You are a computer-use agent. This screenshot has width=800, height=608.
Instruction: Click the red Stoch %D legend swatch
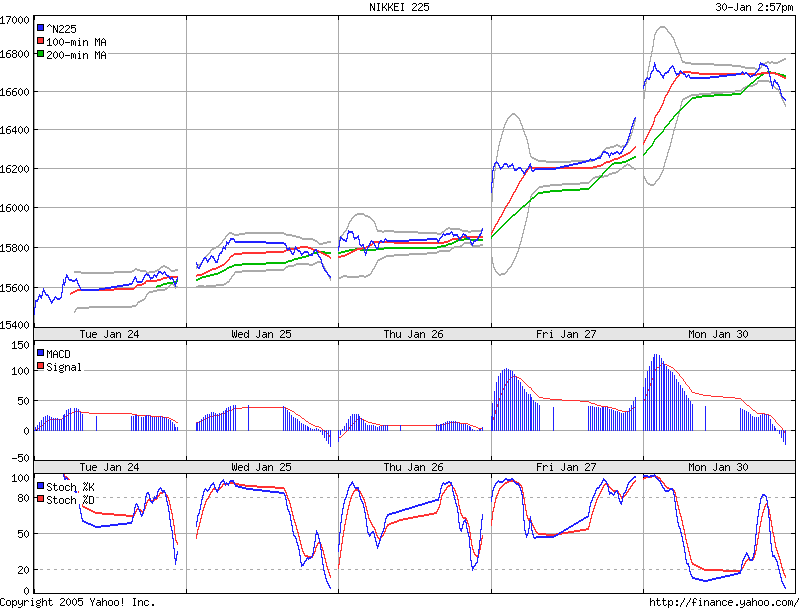click(x=40, y=499)
